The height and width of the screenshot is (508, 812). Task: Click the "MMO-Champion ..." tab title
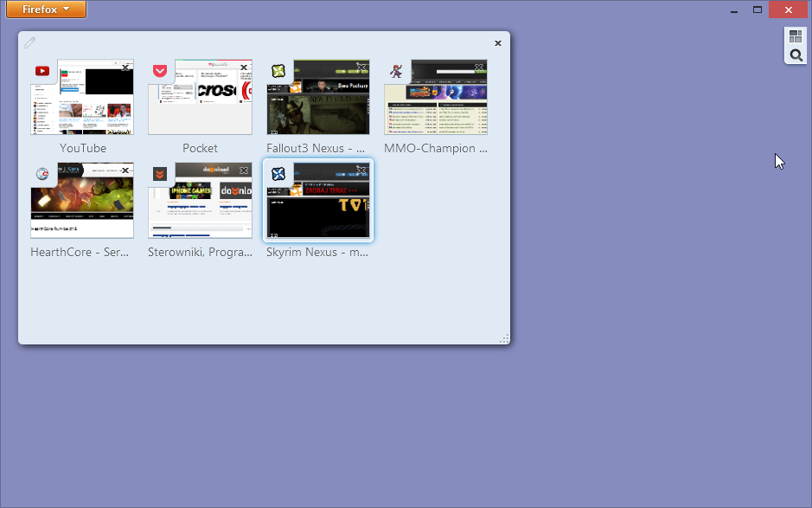(436, 148)
